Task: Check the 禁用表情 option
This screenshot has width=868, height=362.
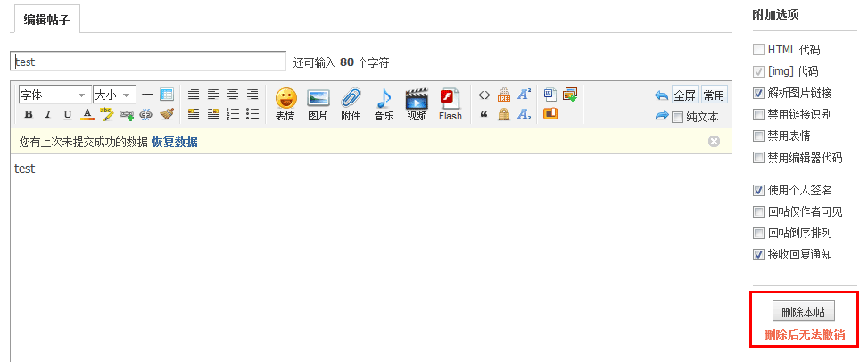Action: (758, 136)
